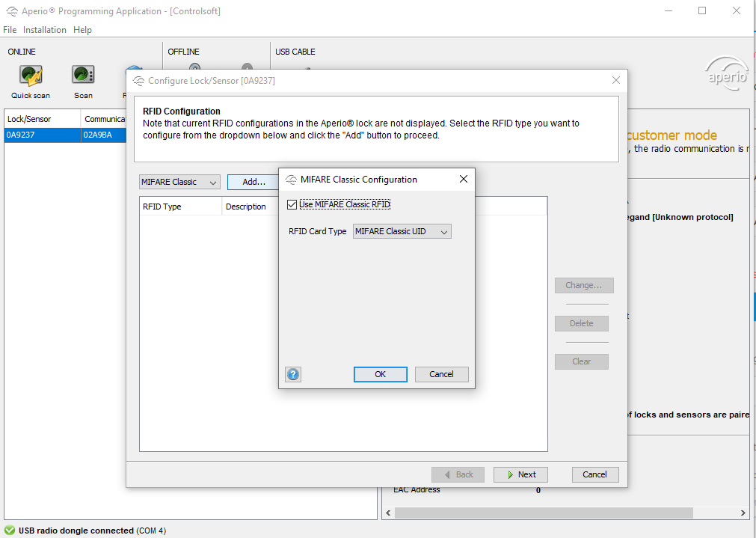Open the MIFARE Classic RFID type dropdown
The image size is (756, 538).
pos(179,182)
